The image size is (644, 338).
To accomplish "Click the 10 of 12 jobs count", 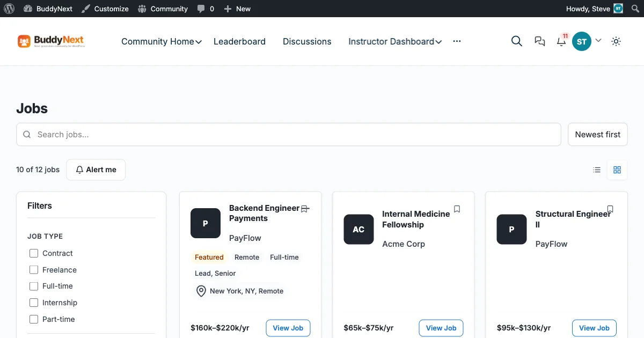I will tap(38, 170).
